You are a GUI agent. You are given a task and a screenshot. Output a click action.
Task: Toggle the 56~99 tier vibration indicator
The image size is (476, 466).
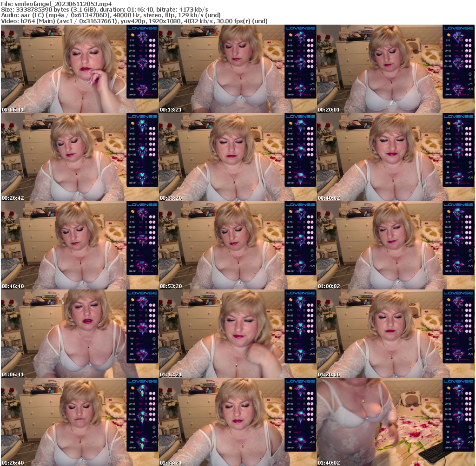pyautogui.click(x=151, y=61)
